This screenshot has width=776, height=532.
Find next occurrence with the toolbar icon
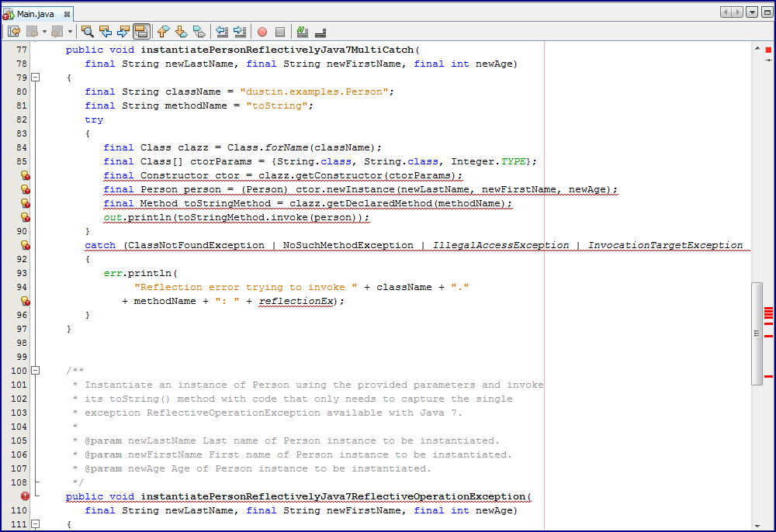tap(123, 32)
